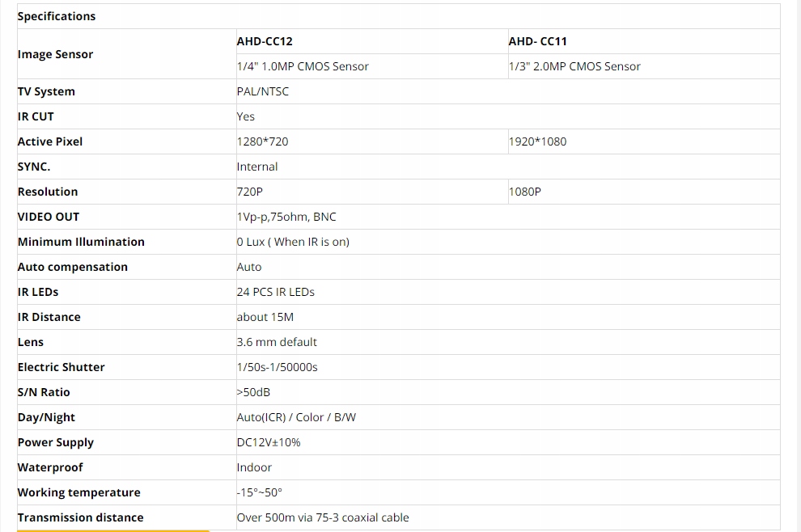Click the Auto(ICR) / Color / B/W value

click(296, 417)
